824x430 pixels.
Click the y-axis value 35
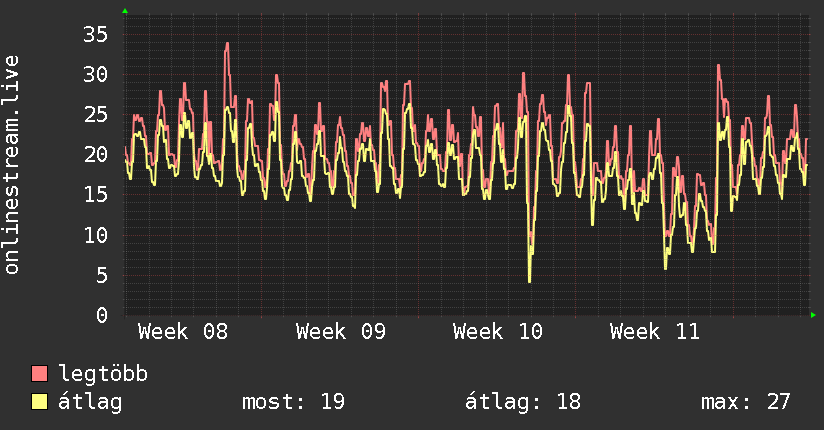(x=95, y=35)
